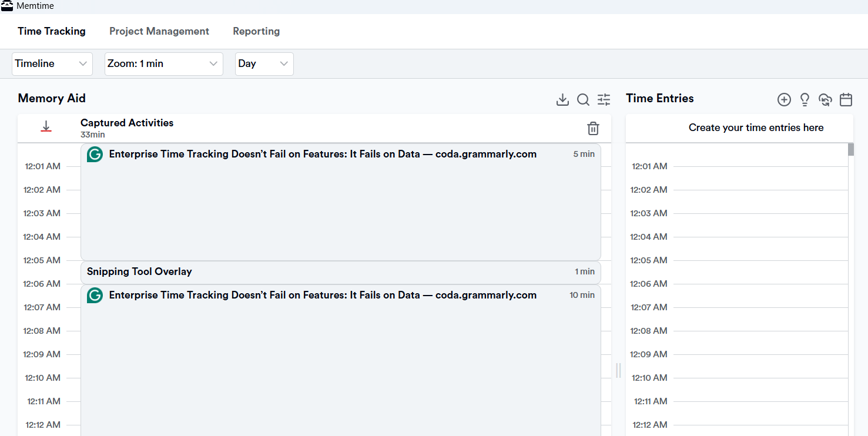Screen dimensions: 868x436
Task: Open the Zoom: 1 min dropdown
Action: [164, 64]
